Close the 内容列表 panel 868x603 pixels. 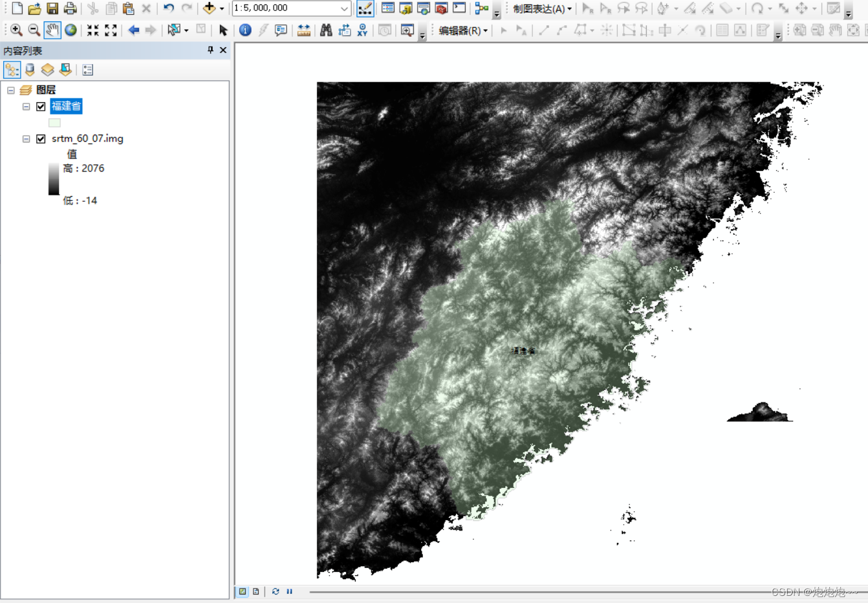223,50
